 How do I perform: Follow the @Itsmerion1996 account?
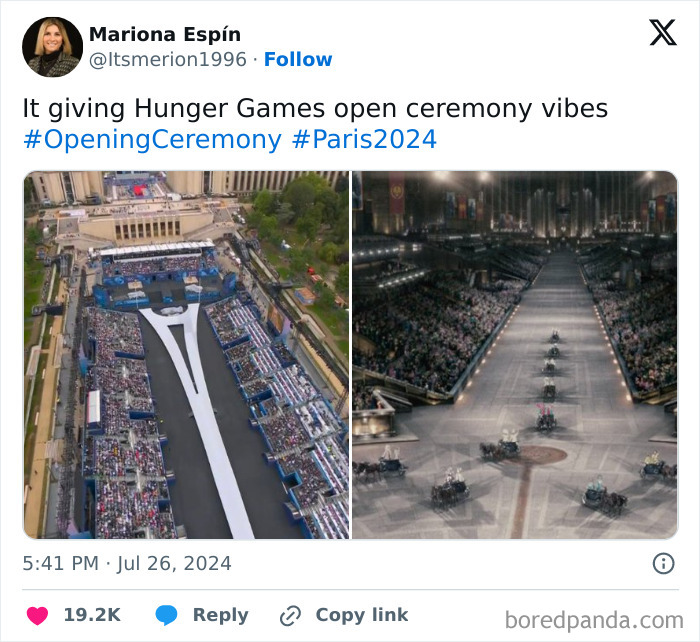click(298, 59)
